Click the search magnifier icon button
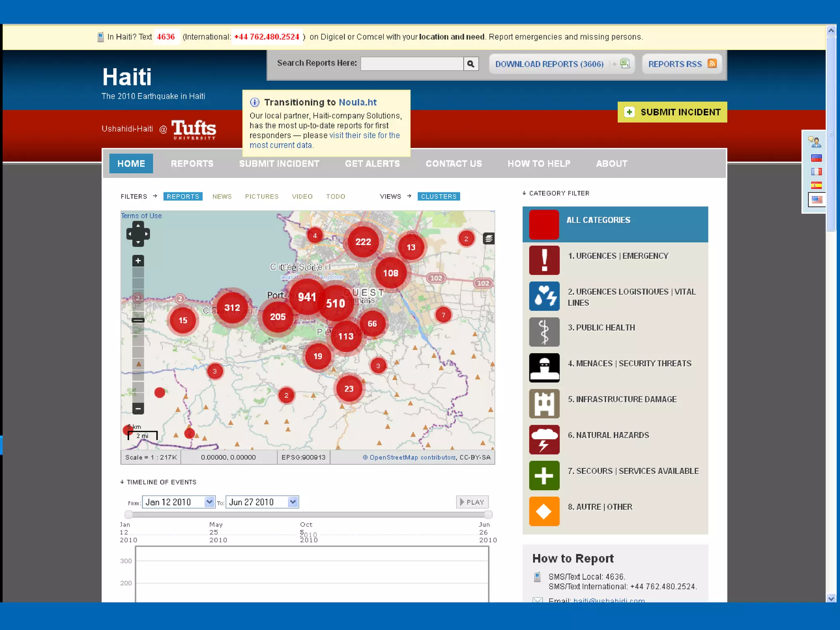Screen dimensions: 840x630 [x=471, y=64]
